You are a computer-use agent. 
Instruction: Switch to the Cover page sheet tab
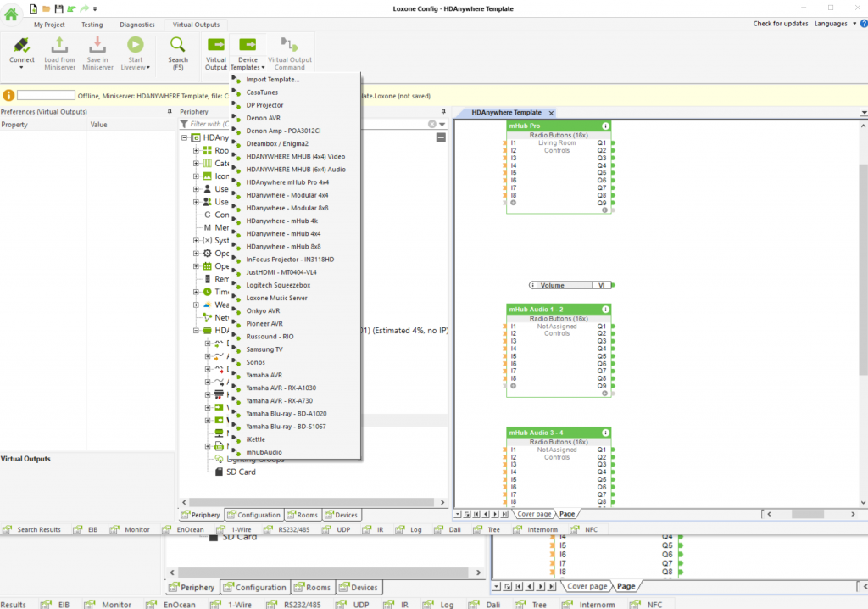(534, 514)
